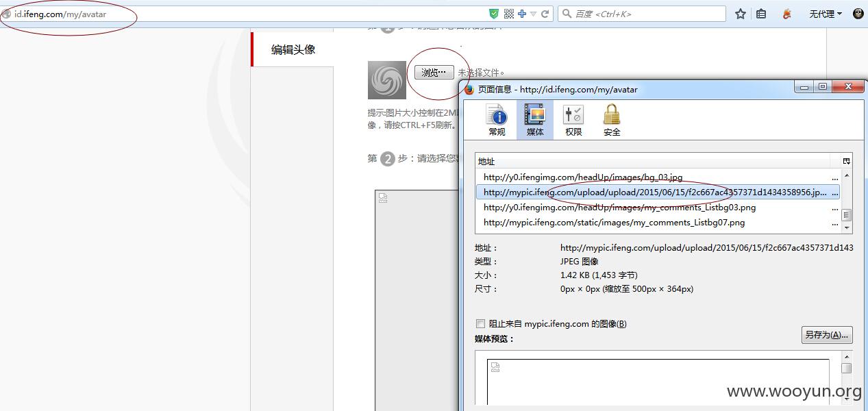Click the magnifier icon in the search box
Image resolution: width=868 pixels, height=411 pixels.
click(567, 14)
